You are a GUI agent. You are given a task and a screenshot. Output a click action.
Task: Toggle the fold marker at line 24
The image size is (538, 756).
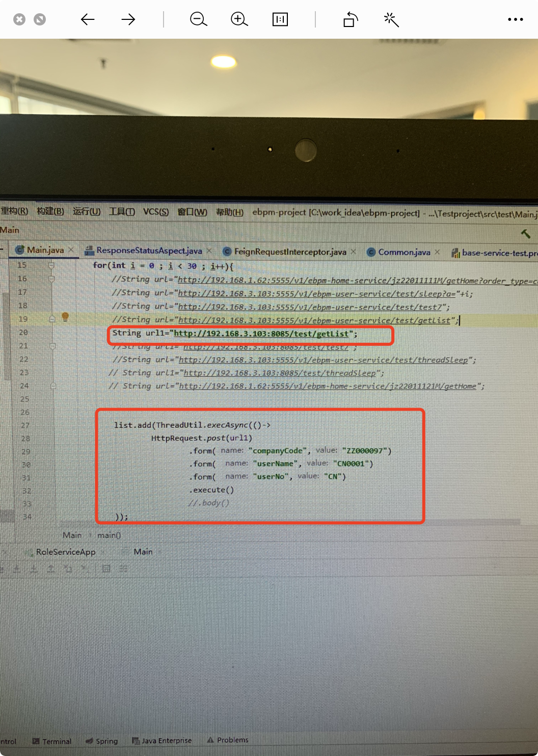[53, 386]
